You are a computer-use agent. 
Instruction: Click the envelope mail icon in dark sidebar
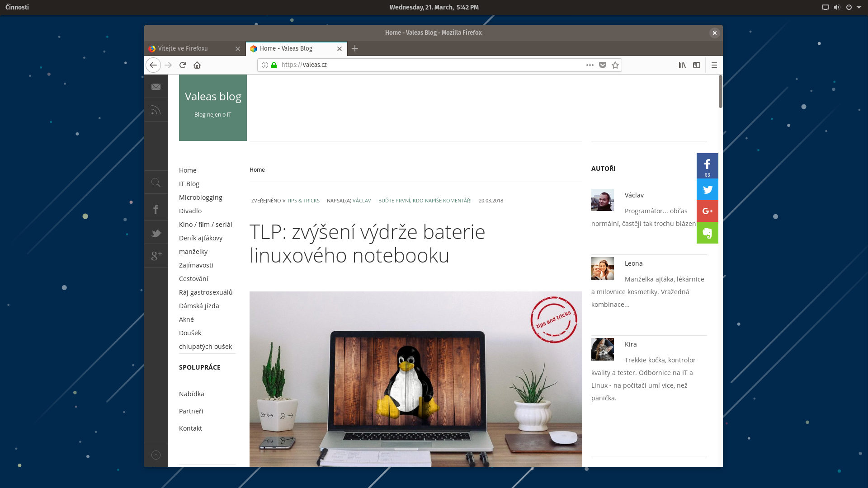[156, 87]
